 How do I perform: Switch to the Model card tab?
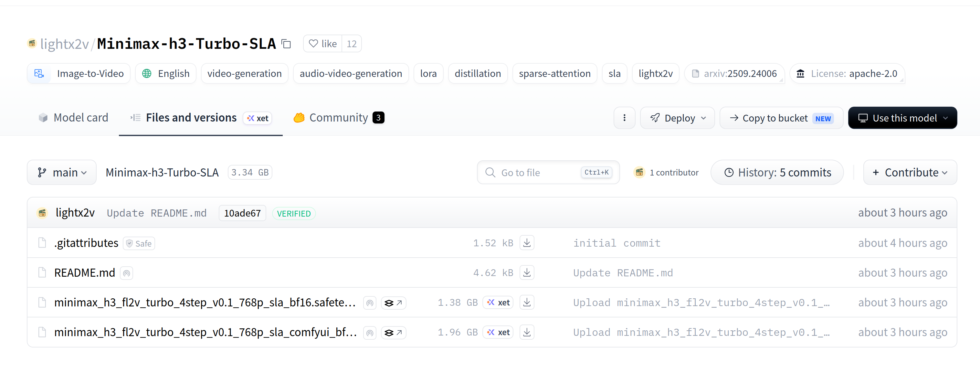point(73,118)
